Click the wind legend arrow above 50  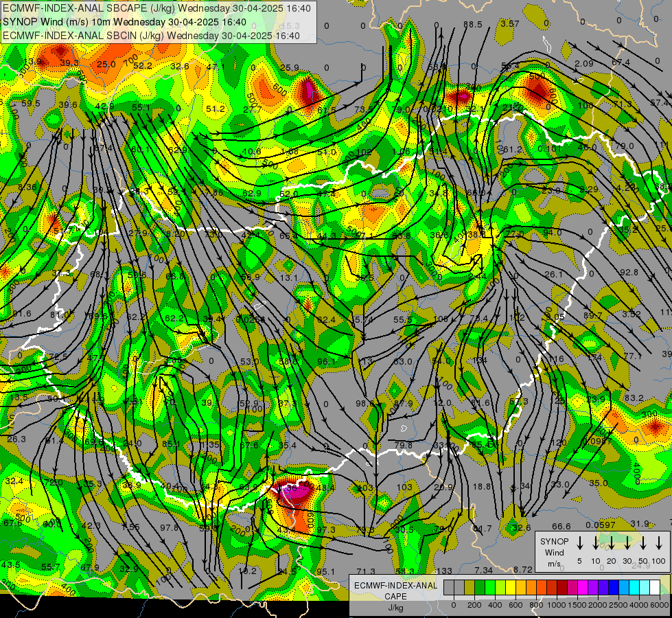tap(643, 543)
